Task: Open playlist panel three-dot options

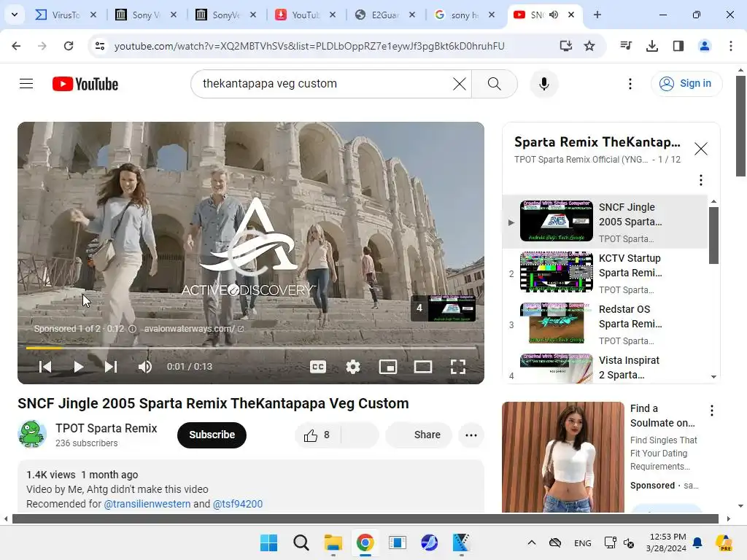Action: (701, 180)
